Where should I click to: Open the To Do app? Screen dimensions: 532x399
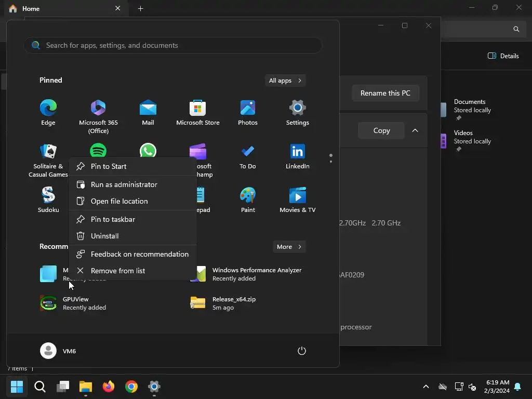(248, 157)
